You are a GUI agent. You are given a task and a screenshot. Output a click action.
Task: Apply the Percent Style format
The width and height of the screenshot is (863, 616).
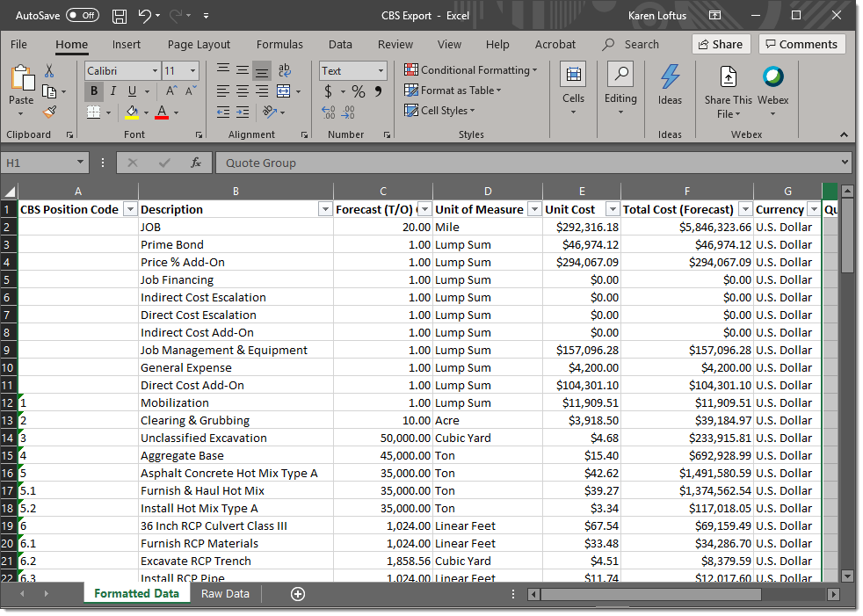pos(357,91)
